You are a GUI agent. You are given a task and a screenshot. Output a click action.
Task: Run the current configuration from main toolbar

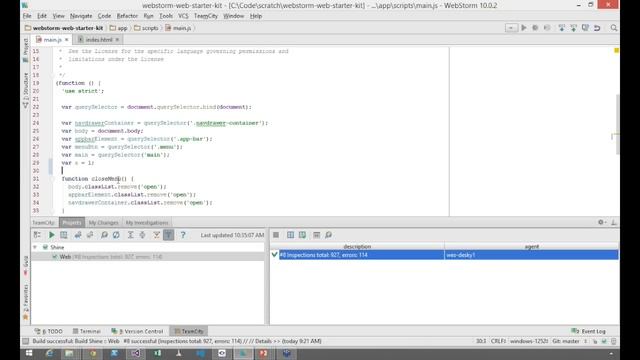pyautogui.click(x=524, y=28)
